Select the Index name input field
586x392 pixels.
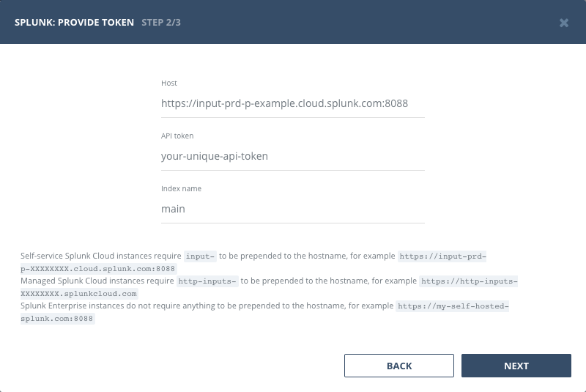(293, 209)
